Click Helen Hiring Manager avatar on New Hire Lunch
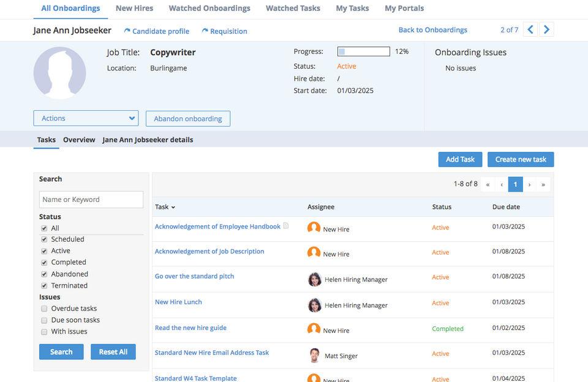This screenshot has width=588, height=382. (x=314, y=305)
